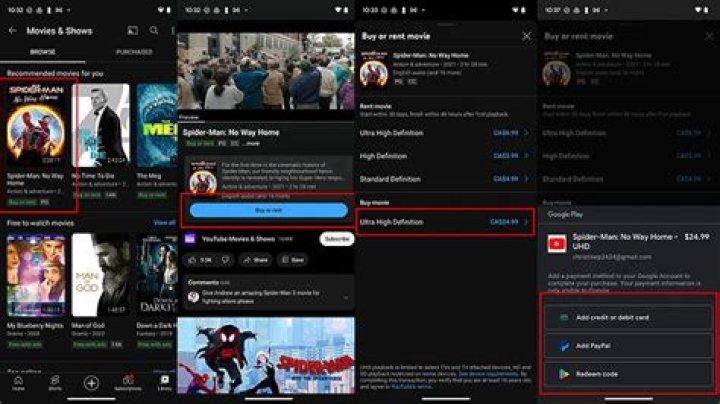Tap the Spider-Man preview video player
This screenshot has height=404, width=720.
click(266, 71)
